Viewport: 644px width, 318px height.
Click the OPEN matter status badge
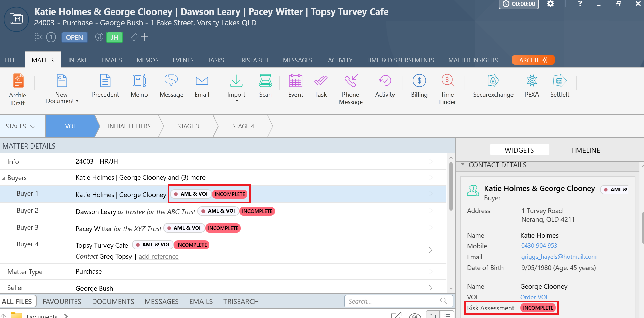pos(74,37)
